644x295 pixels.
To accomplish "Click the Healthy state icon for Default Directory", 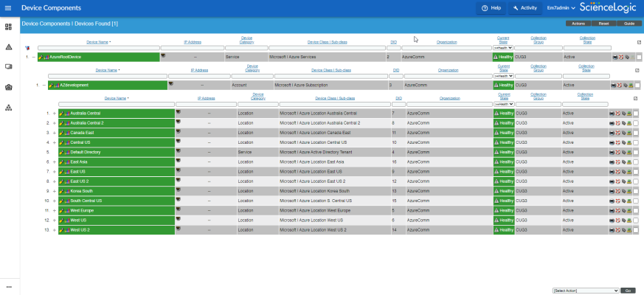I will [x=496, y=153].
